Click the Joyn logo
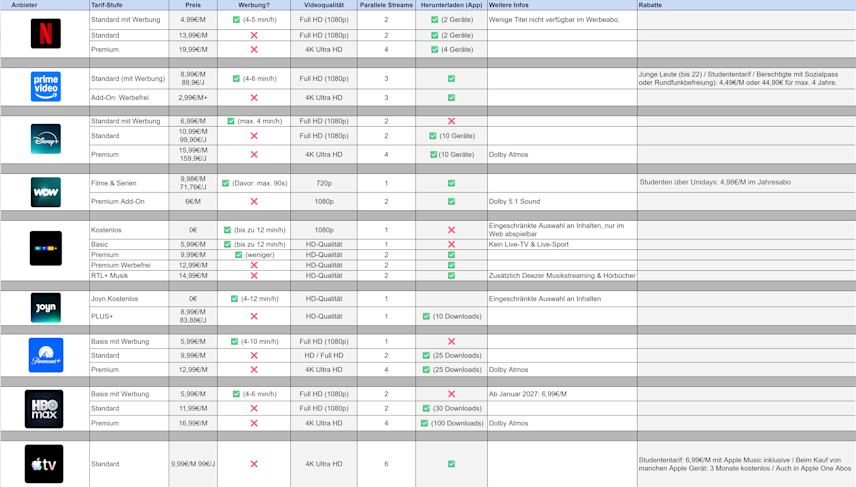 click(x=46, y=307)
